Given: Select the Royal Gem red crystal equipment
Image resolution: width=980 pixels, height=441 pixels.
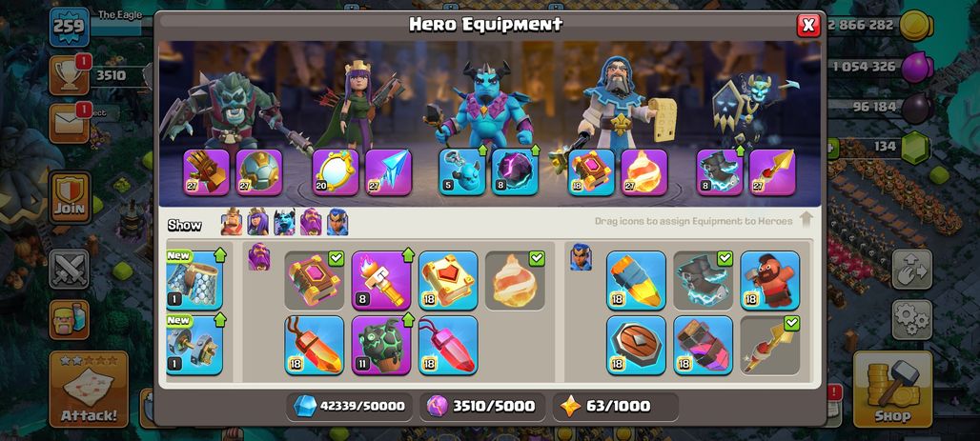Looking at the screenshot, I should pos(448,345).
